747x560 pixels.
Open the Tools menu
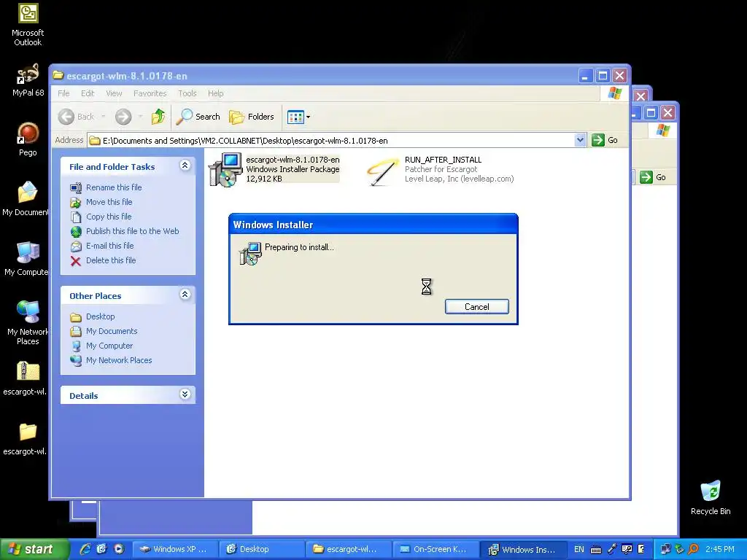point(187,93)
